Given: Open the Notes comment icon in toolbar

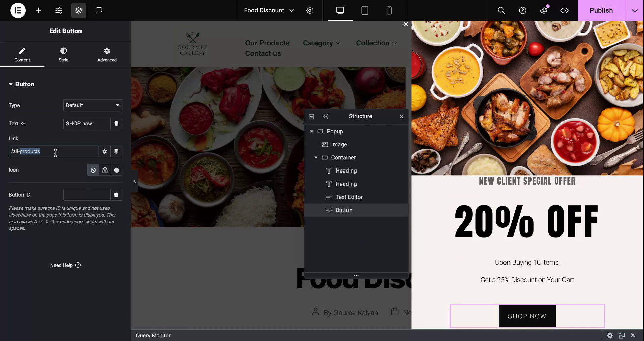Looking at the screenshot, I should click(99, 10).
